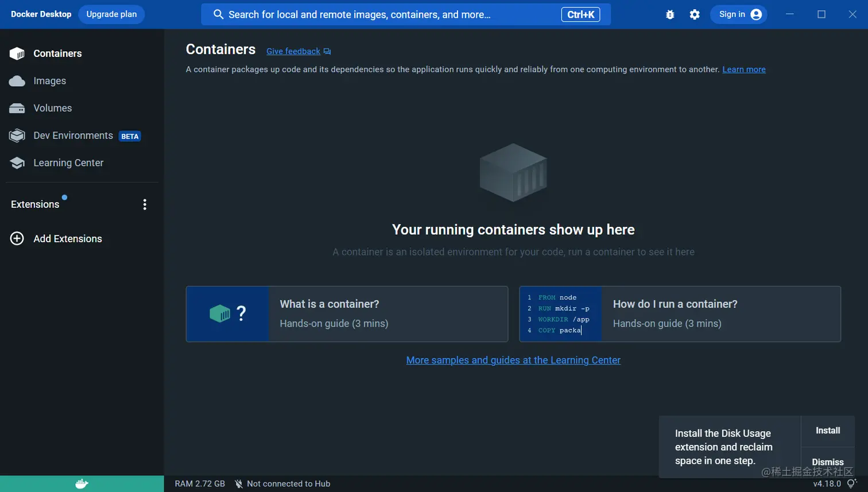Dismiss the Disk Usage notification
The height and width of the screenshot is (492, 868).
tap(828, 462)
